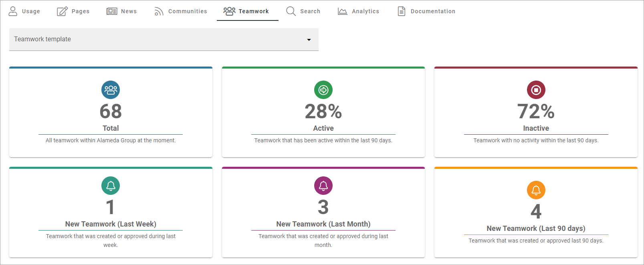Click orange bell icon for Last 90 days

coord(536,190)
